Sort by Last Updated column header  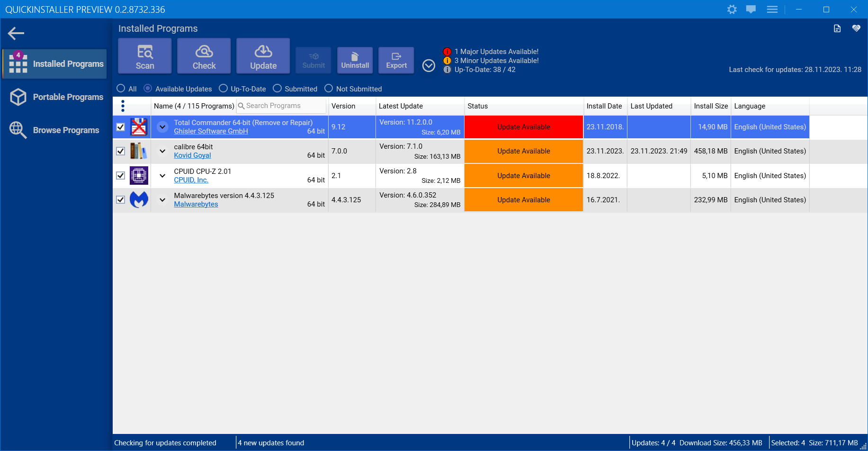pos(659,106)
